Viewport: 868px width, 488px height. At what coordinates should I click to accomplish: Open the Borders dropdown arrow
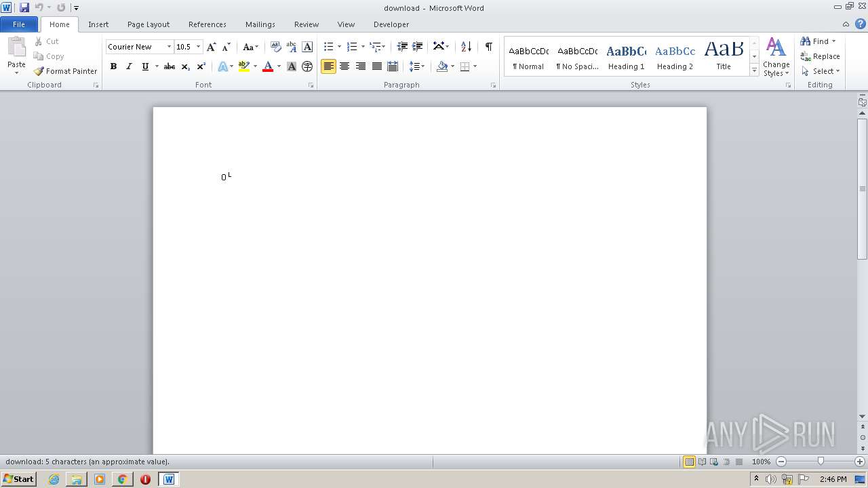click(x=475, y=66)
